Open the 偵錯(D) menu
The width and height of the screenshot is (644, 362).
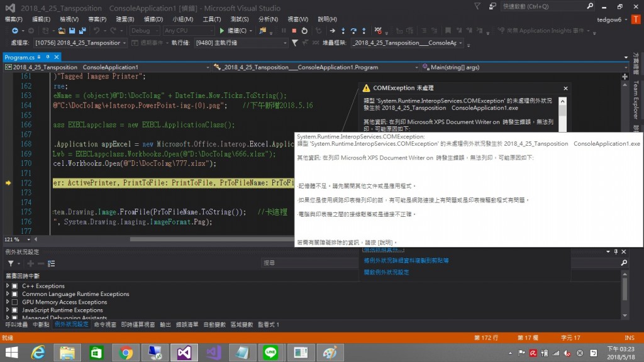[153, 19]
